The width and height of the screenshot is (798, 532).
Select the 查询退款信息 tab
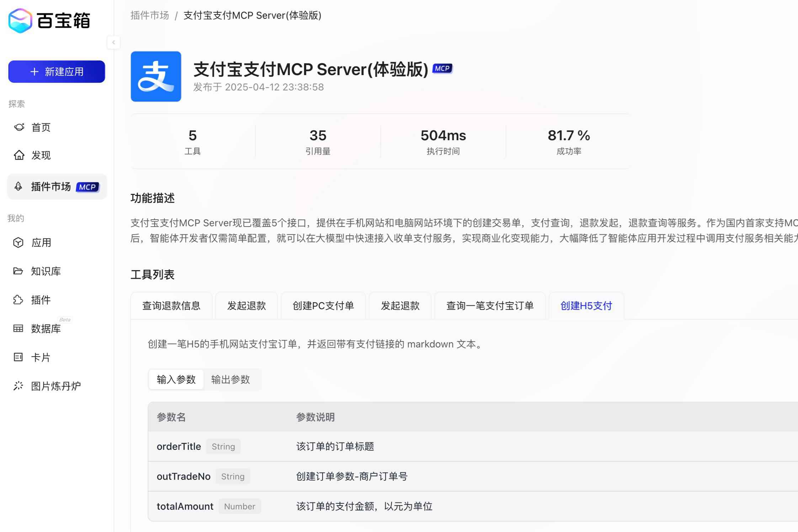[171, 305]
